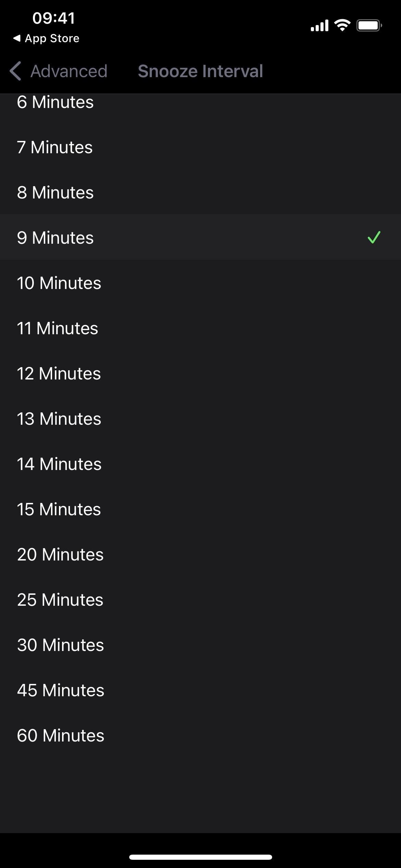Set the snooze interval to 11 Minutes

pyautogui.click(x=200, y=328)
